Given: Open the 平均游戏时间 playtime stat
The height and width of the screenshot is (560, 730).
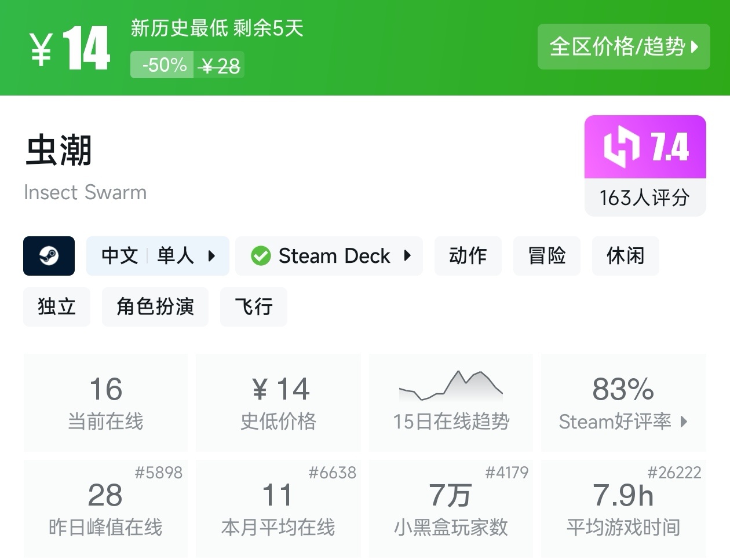Looking at the screenshot, I should click(623, 508).
